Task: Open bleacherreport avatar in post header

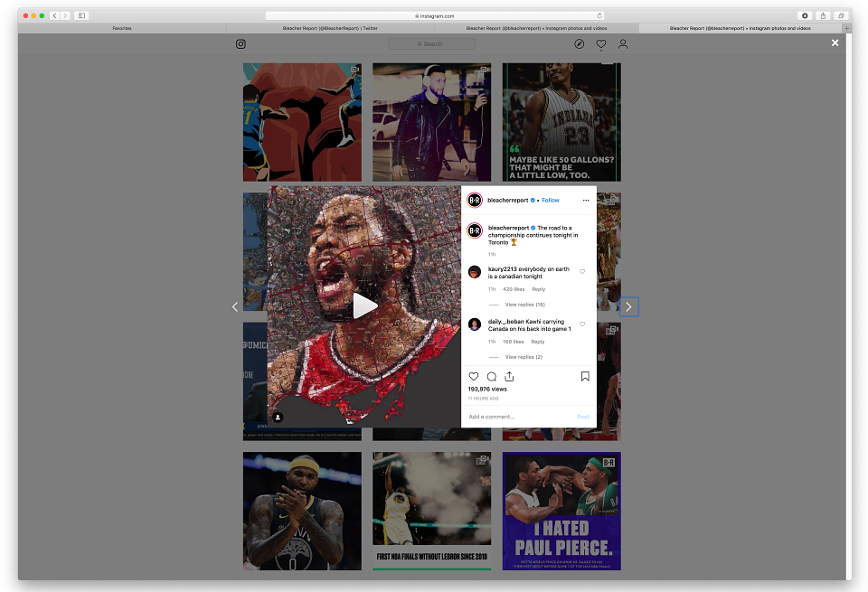Action: pos(475,201)
